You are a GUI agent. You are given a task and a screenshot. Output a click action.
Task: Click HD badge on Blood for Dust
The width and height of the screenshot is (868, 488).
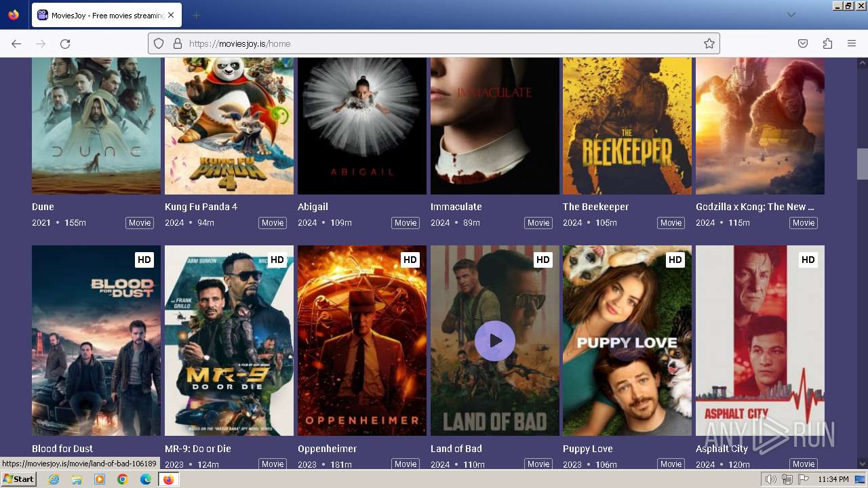144,260
